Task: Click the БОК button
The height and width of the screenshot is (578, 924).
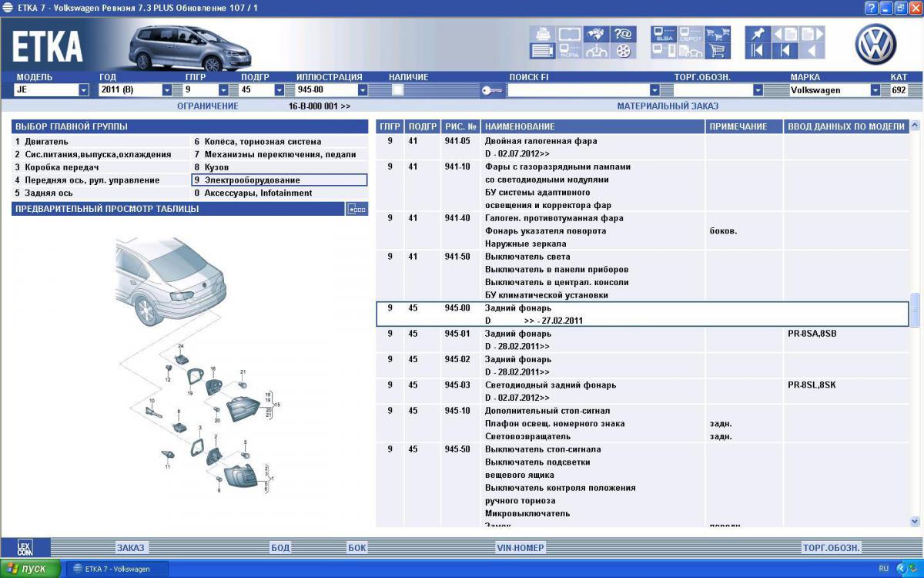Action: [x=357, y=548]
